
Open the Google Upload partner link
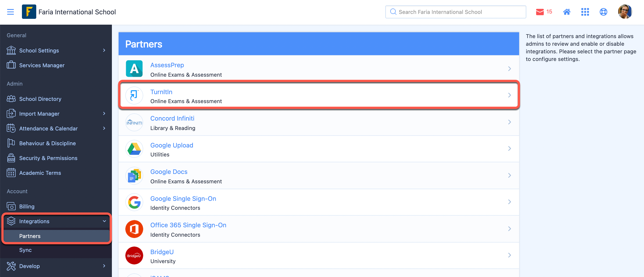pyautogui.click(x=171, y=145)
